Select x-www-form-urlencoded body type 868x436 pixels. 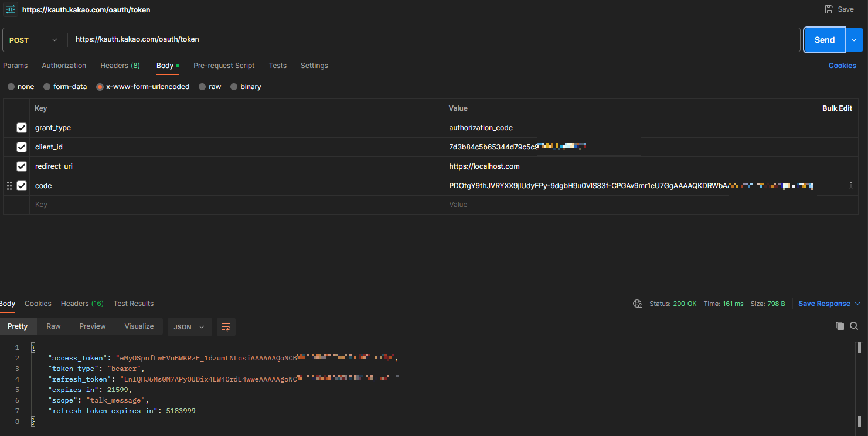click(100, 87)
